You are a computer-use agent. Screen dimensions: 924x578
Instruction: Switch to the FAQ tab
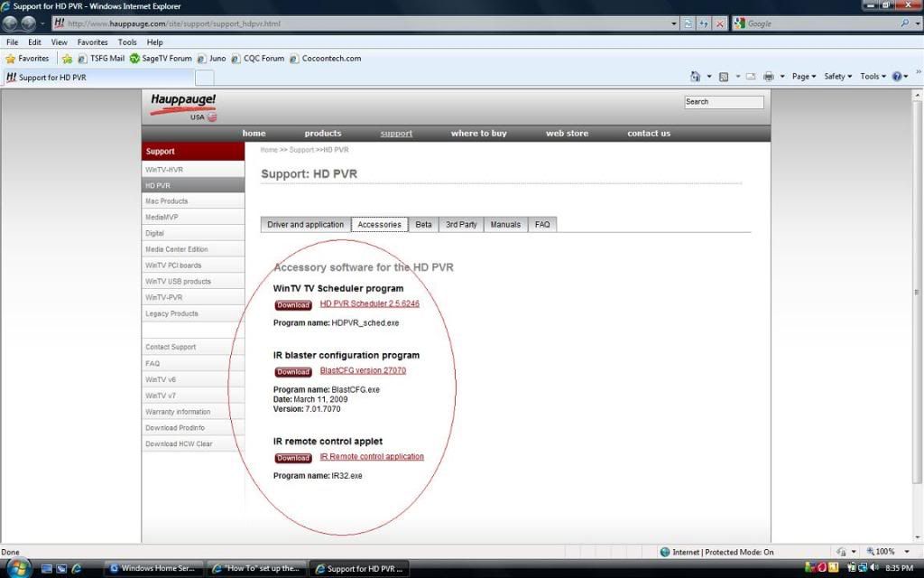(542, 225)
